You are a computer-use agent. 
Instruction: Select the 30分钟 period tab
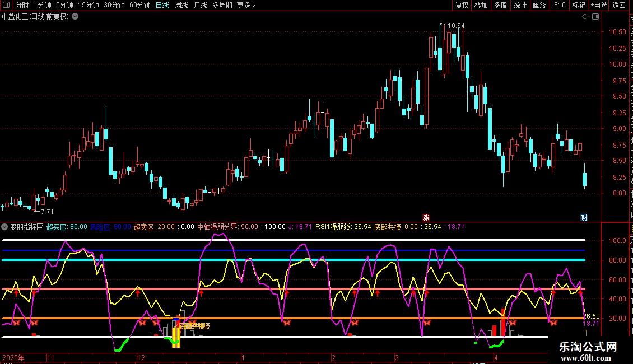114,5
